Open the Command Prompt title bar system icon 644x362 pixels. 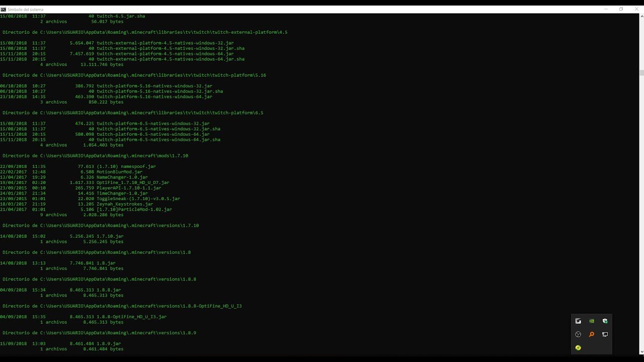click(3, 9)
